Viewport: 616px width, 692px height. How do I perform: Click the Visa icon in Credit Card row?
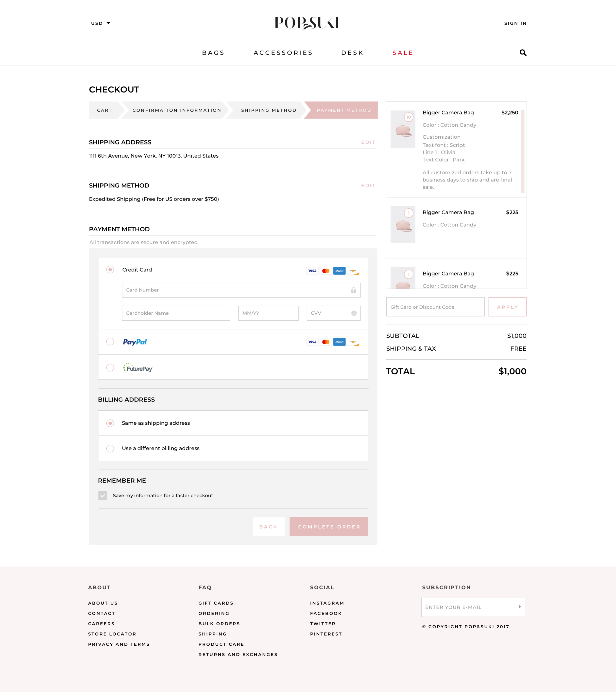pos(312,271)
